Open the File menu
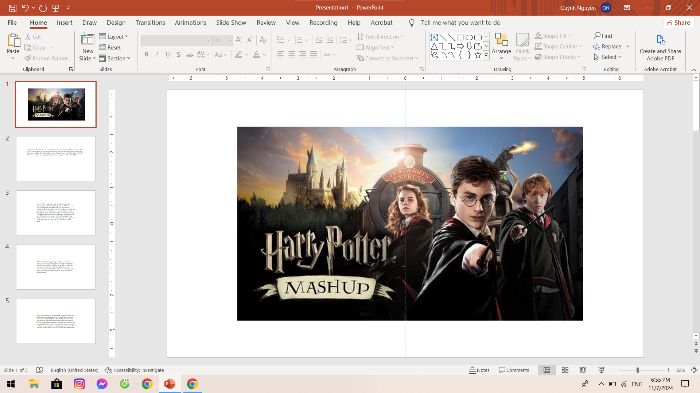This screenshot has height=393, width=700. tap(12, 22)
